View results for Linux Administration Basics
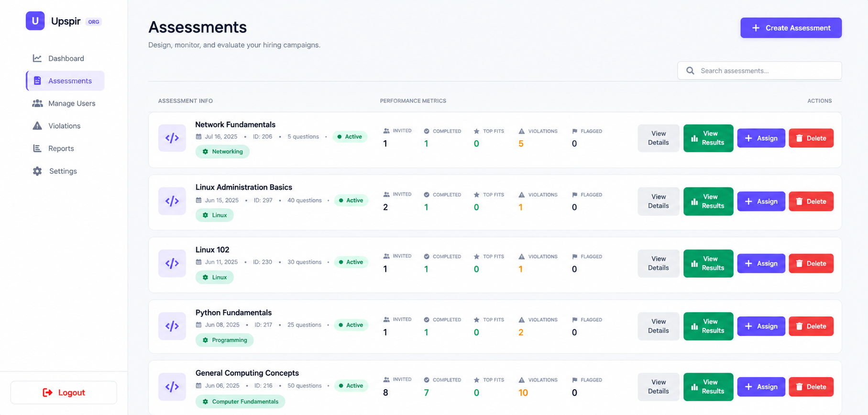The height and width of the screenshot is (415, 868). click(708, 202)
